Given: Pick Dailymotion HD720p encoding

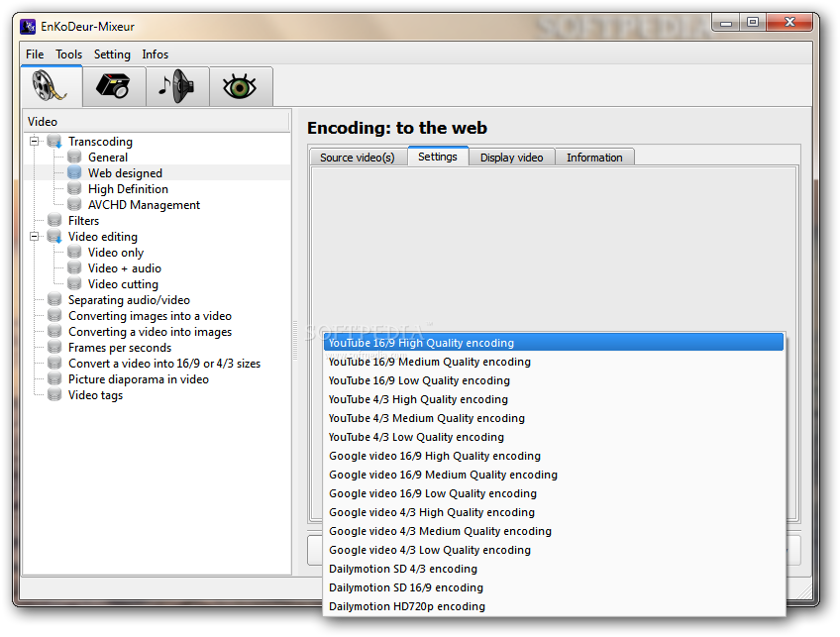Looking at the screenshot, I should [x=554, y=606].
